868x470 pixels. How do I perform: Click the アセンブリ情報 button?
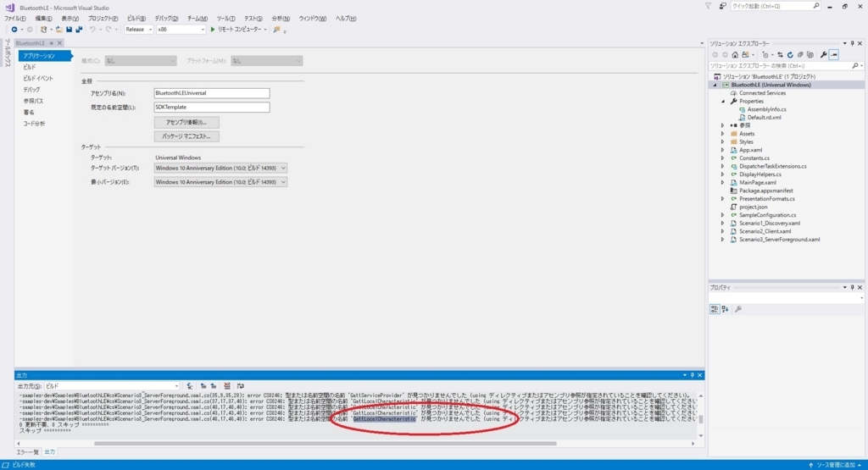tap(186, 123)
